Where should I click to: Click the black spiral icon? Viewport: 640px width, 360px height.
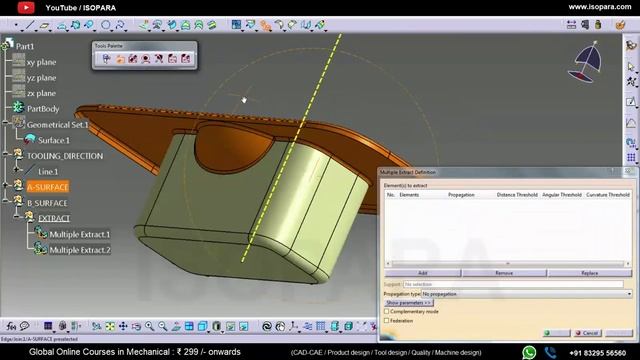[267, 326]
